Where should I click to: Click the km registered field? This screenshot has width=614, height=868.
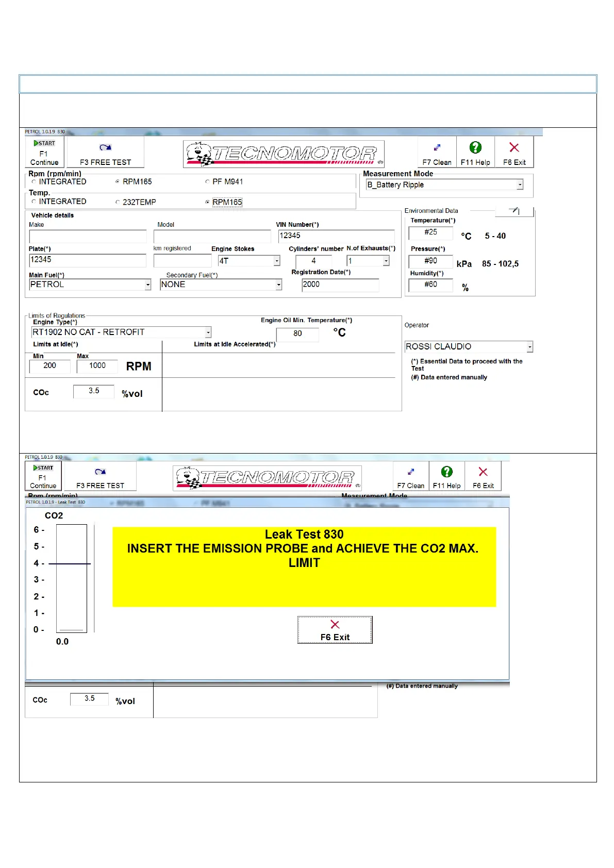(x=182, y=260)
